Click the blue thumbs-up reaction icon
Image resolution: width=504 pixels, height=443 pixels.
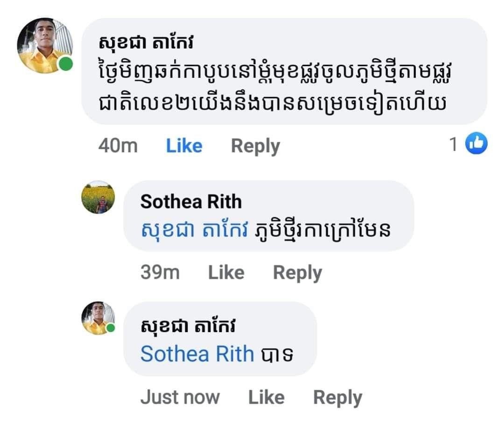(477, 144)
